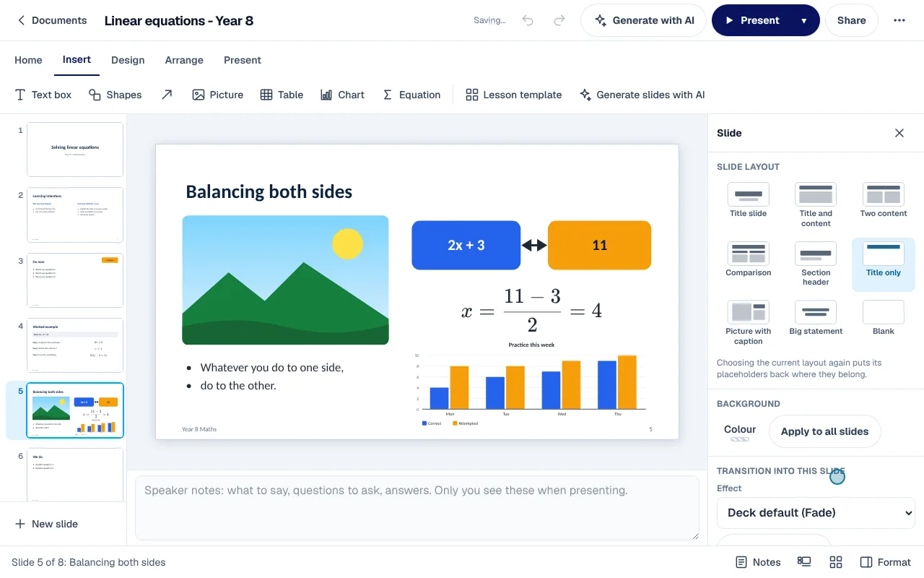Go back to Documents
Viewport: 924px width, 578px height.
point(52,20)
